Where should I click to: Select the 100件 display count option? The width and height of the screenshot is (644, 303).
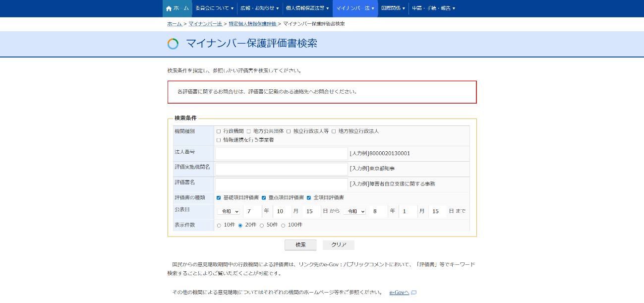pyautogui.click(x=284, y=225)
